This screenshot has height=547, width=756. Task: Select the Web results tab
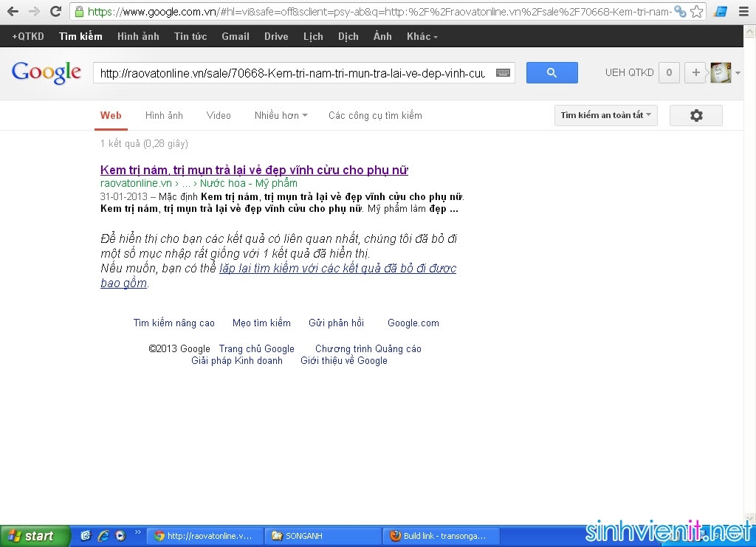click(x=111, y=116)
